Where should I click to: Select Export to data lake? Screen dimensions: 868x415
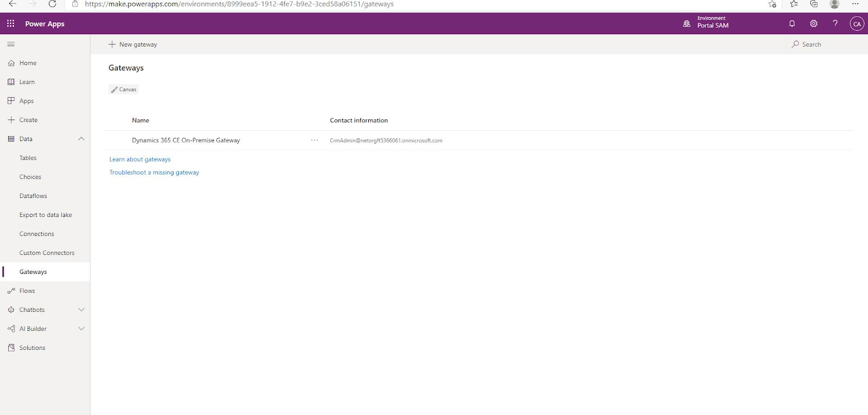pyautogui.click(x=46, y=215)
